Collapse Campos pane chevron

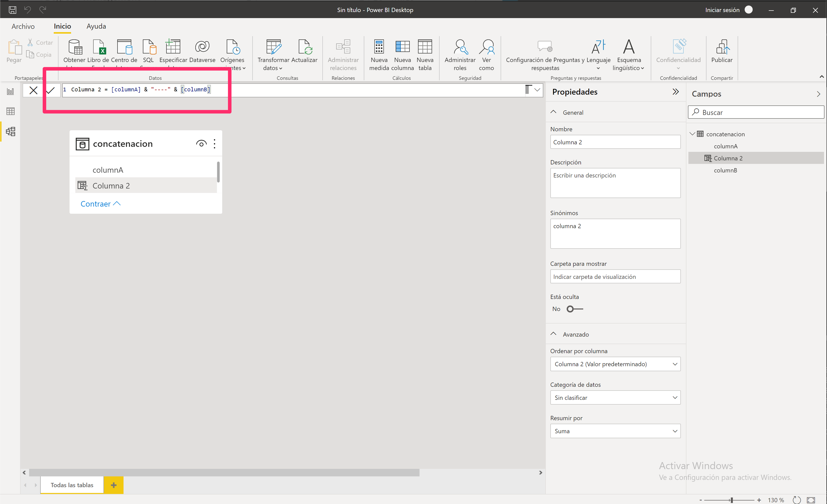[818, 94]
